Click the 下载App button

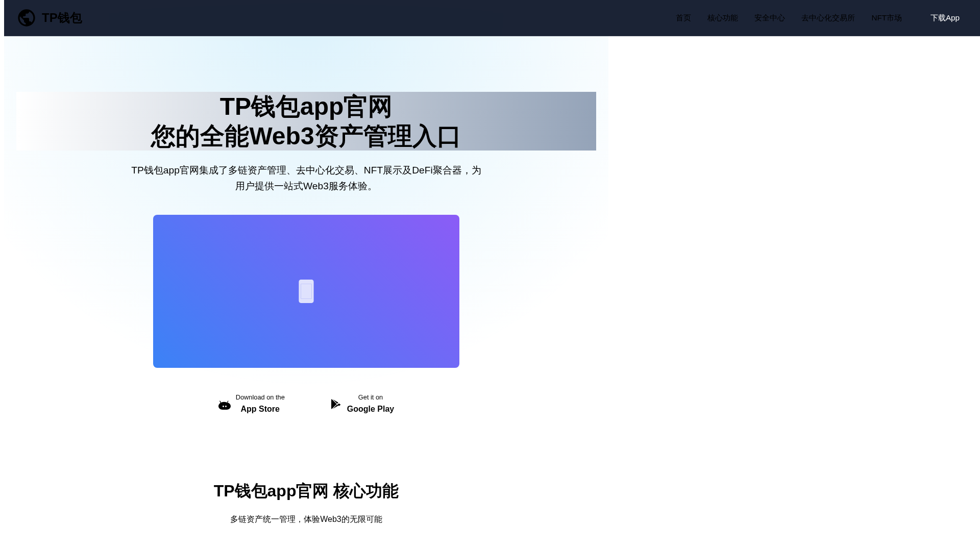click(x=945, y=18)
